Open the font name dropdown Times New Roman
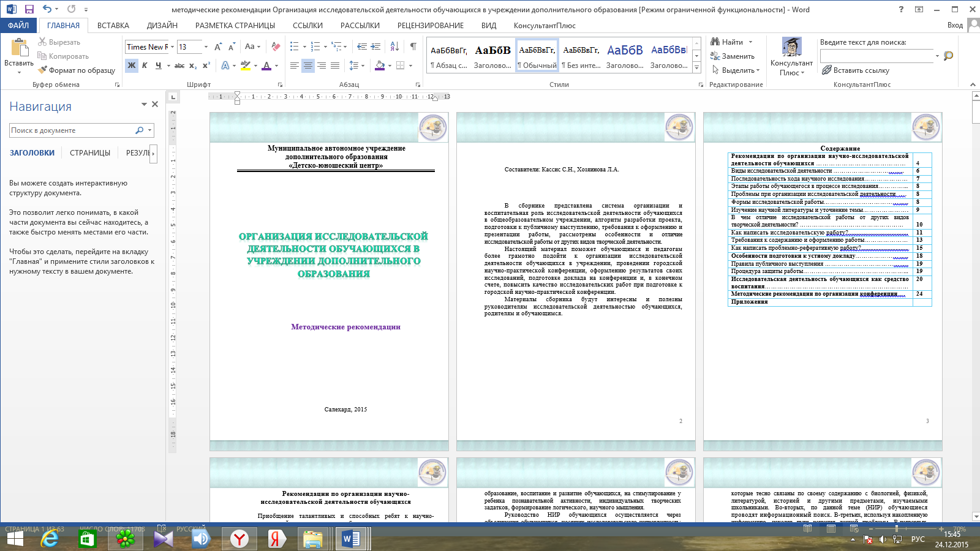980x551 pixels. coord(172,47)
